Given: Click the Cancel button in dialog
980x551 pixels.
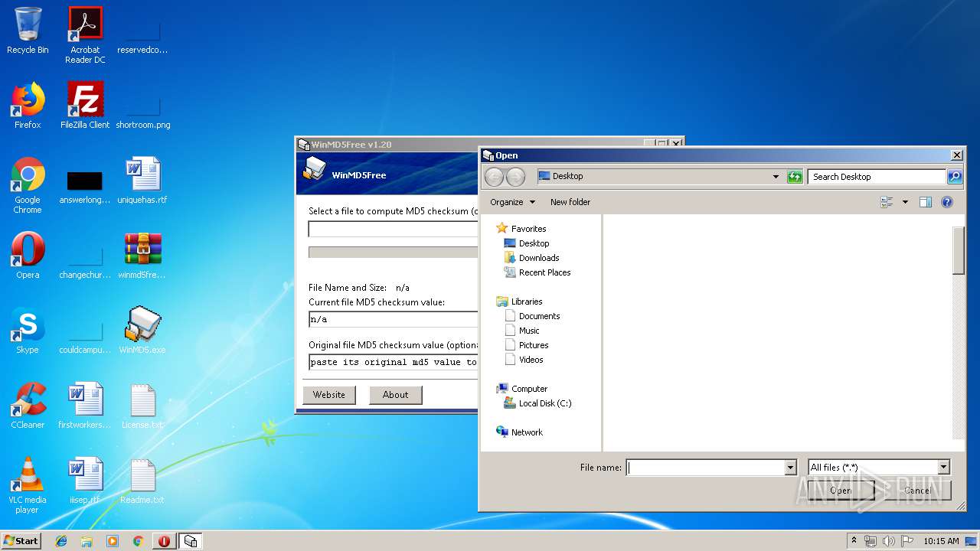Looking at the screenshot, I should 916,491.
